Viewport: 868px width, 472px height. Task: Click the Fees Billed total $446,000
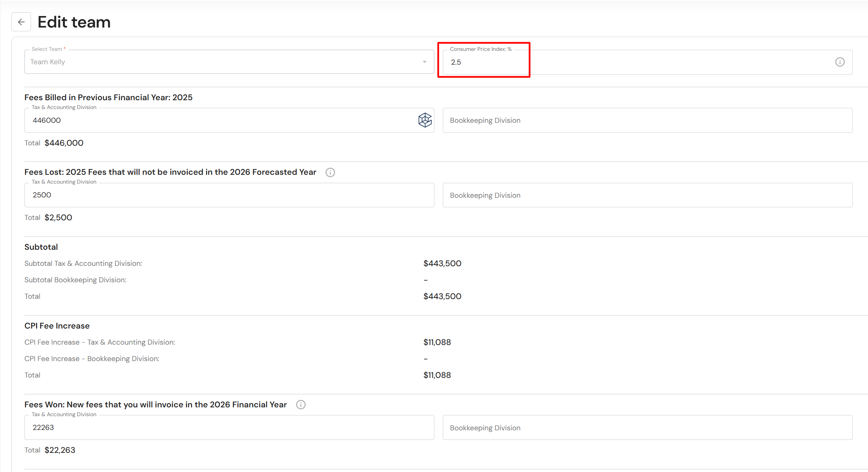pyautogui.click(x=64, y=143)
